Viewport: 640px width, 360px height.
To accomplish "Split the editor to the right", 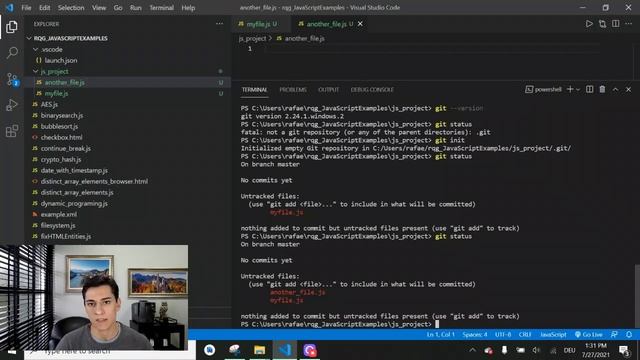I will pyautogui.click(x=616, y=24).
